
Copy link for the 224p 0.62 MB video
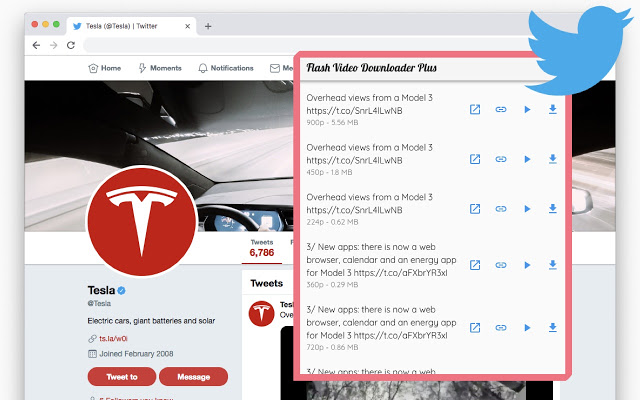click(x=501, y=209)
